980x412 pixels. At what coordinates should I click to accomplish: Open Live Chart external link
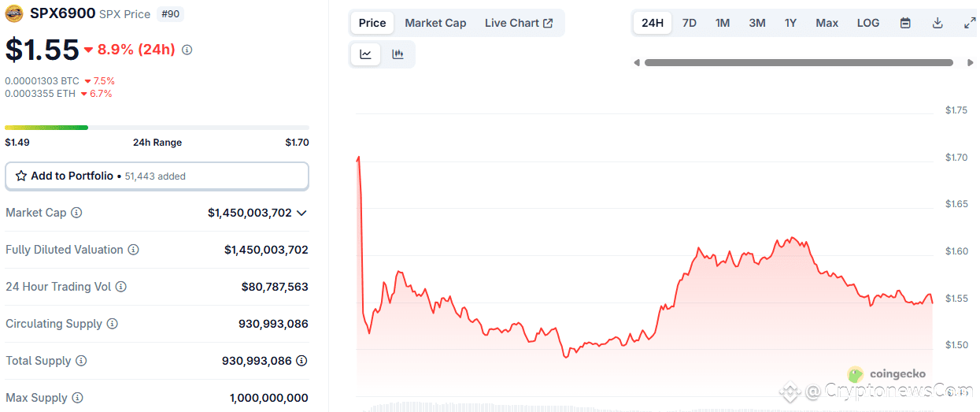pos(519,23)
